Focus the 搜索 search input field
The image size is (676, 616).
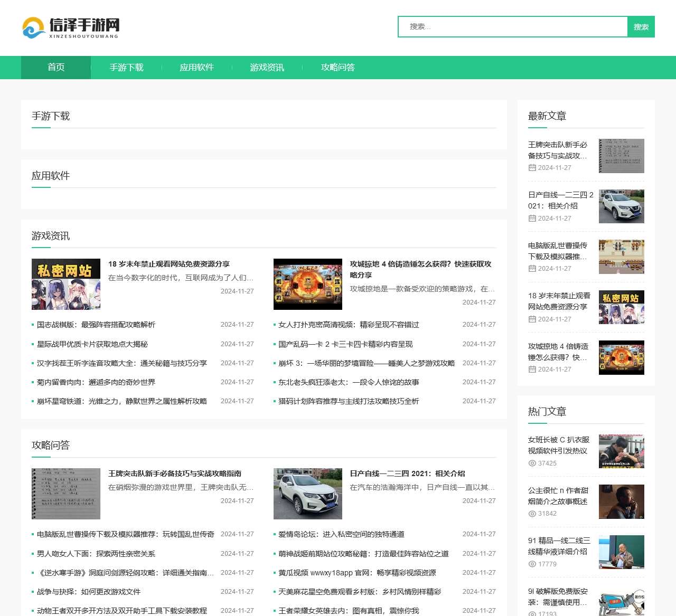tap(512, 27)
